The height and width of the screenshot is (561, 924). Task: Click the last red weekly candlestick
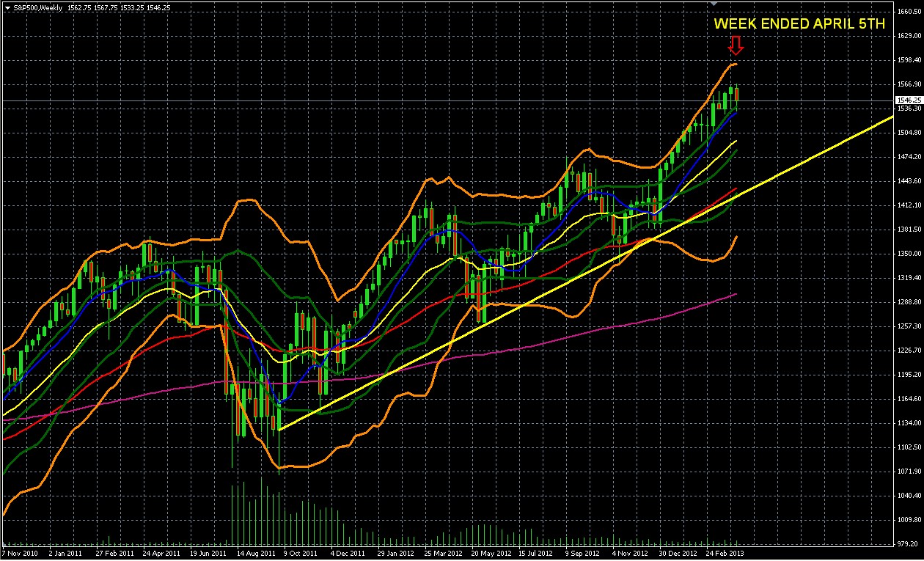(736, 95)
